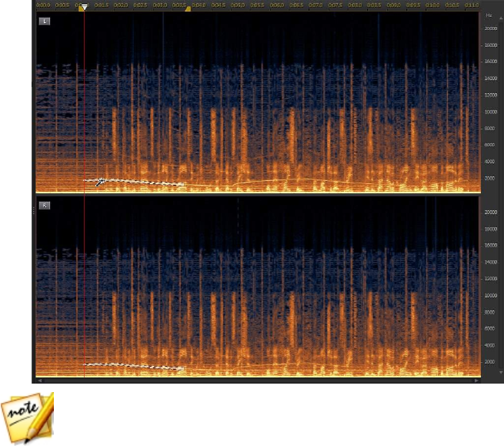Viewport: 504px width, 446px height.
Task: Click the horizontal scrollbar right arrow
Action: pyautogui.click(x=476, y=381)
